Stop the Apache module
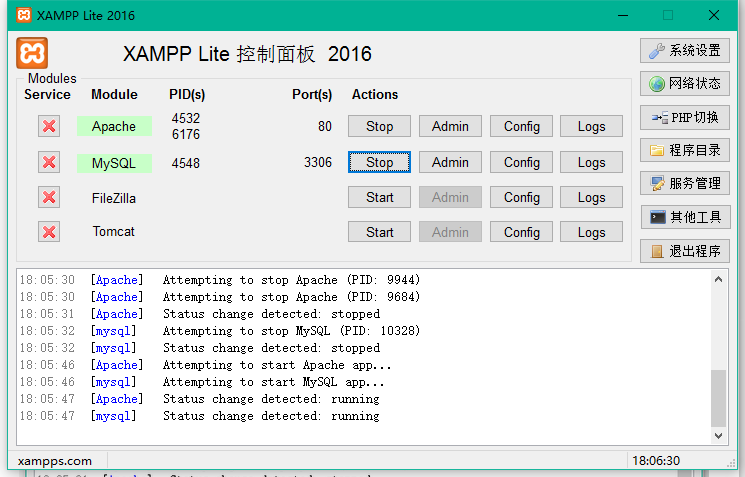 [379, 126]
